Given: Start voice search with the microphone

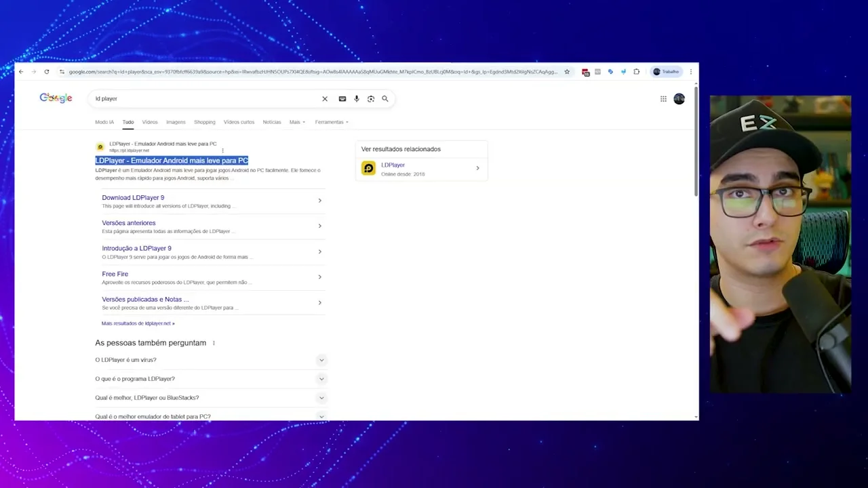Looking at the screenshot, I should (x=357, y=99).
